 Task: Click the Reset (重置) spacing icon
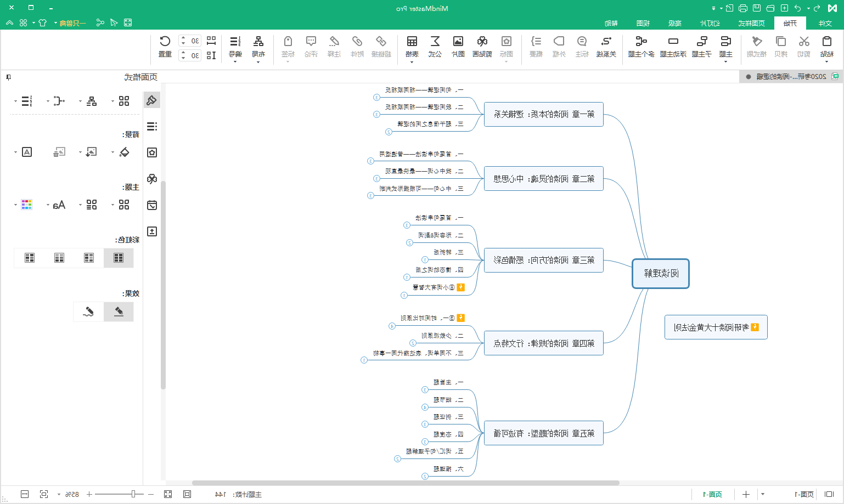pos(165,42)
